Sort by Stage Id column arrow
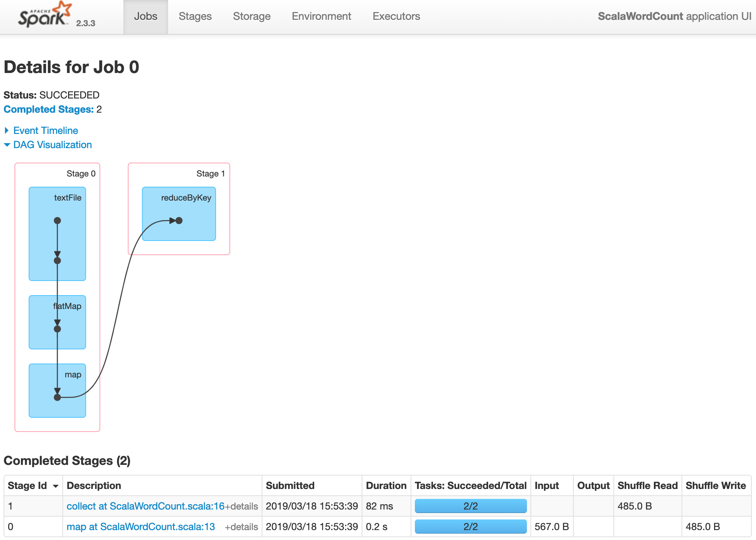The width and height of the screenshot is (756, 540). [x=56, y=486]
